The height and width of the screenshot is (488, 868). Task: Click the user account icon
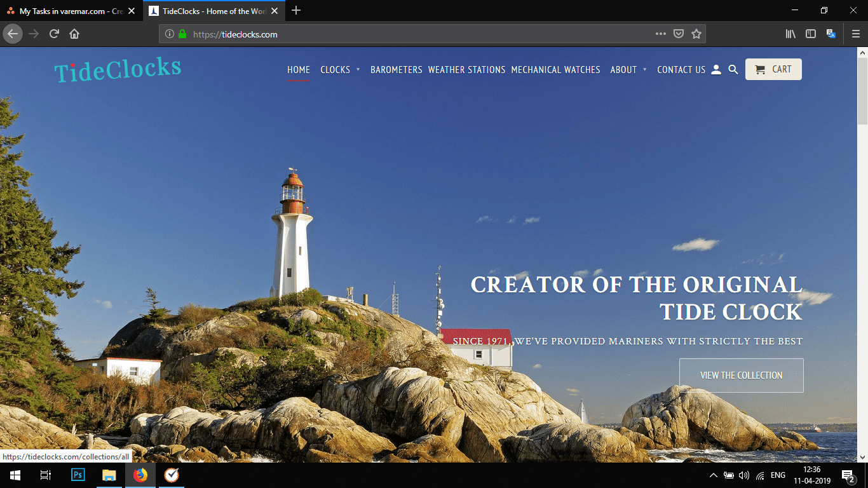(x=716, y=70)
